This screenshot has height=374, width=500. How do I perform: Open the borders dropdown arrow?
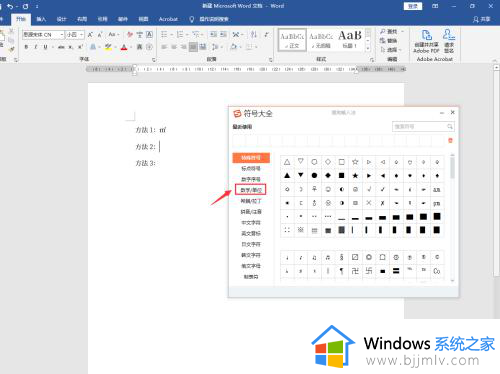pos(256,47)
